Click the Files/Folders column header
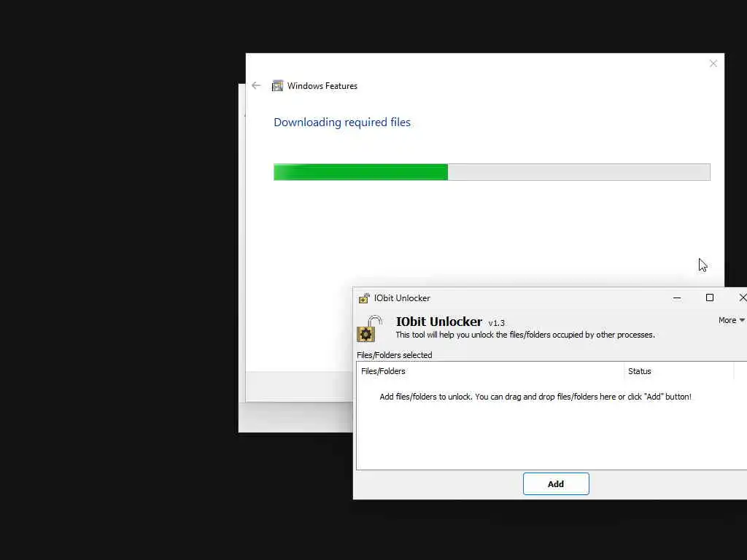The height and width of the screenshot is (560, 747). tap(490, 371)
